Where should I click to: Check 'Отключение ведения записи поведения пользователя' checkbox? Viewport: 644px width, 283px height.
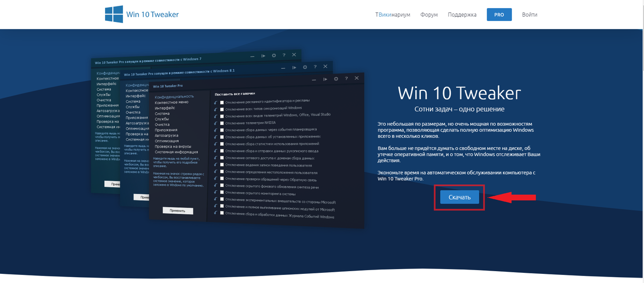[222, 165]
